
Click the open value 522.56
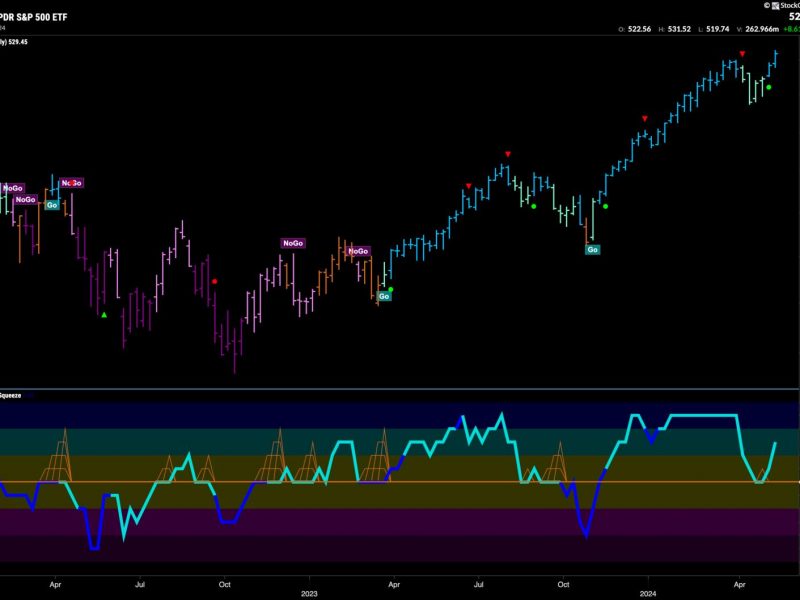tap(639, 29)
